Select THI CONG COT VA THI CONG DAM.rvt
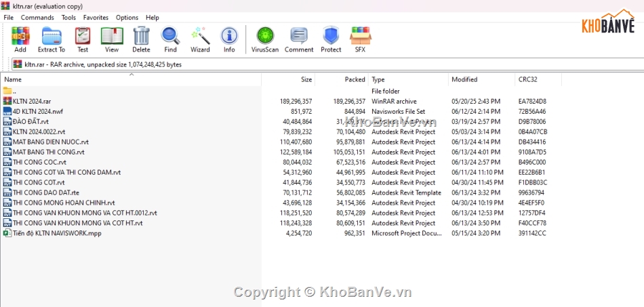Image resolution: width=644 pixels, height=307 pixels. (66, 172)
